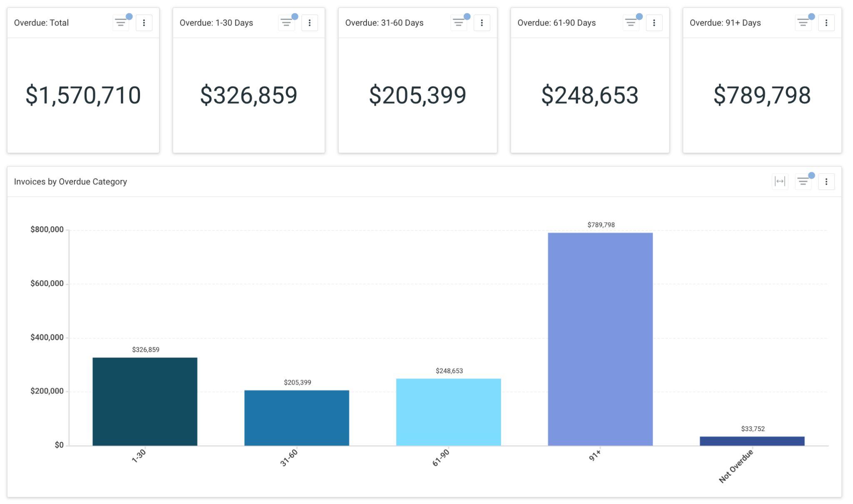Click filter icon on Overdue: 31-60 Days card
The width and height of the screenshot is (853, 504).
click(459, 23)
